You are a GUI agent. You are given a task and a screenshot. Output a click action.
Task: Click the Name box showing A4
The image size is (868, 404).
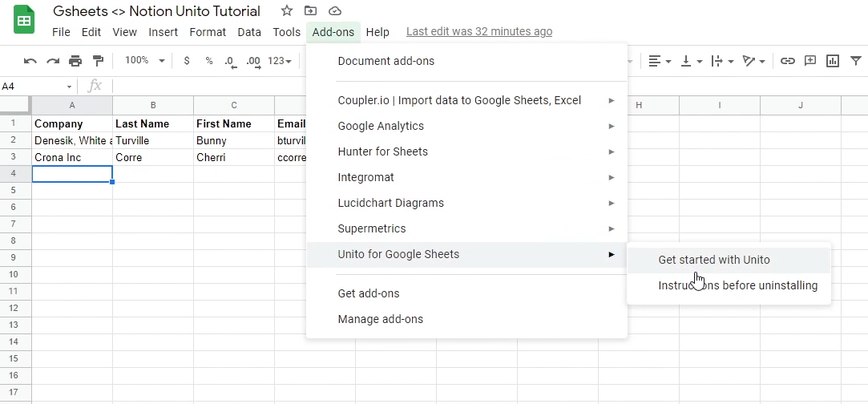[33, 87]
